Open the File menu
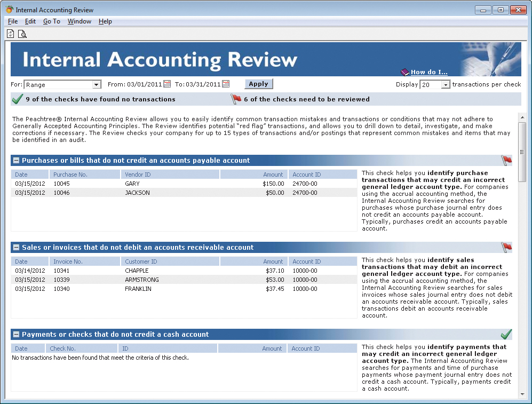The image size is (532, 404). (13, 21)
